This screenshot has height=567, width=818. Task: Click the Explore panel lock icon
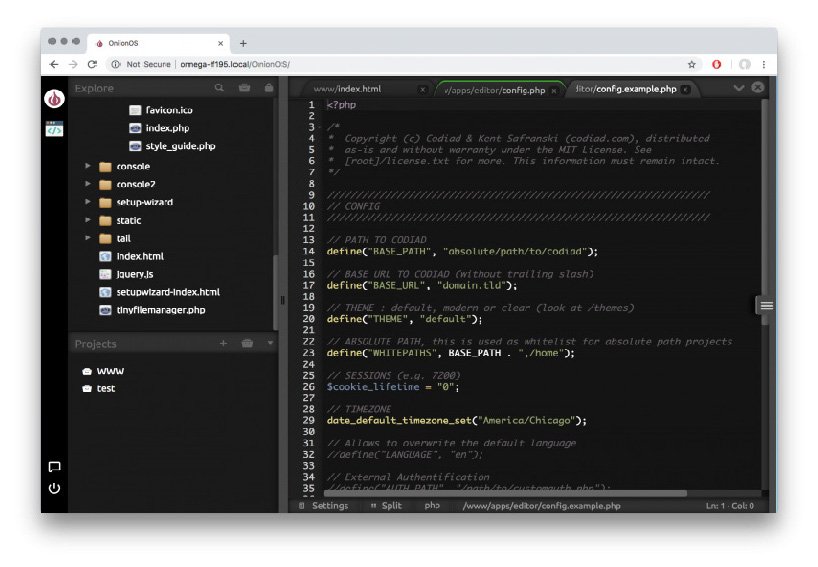click(269, 88)
